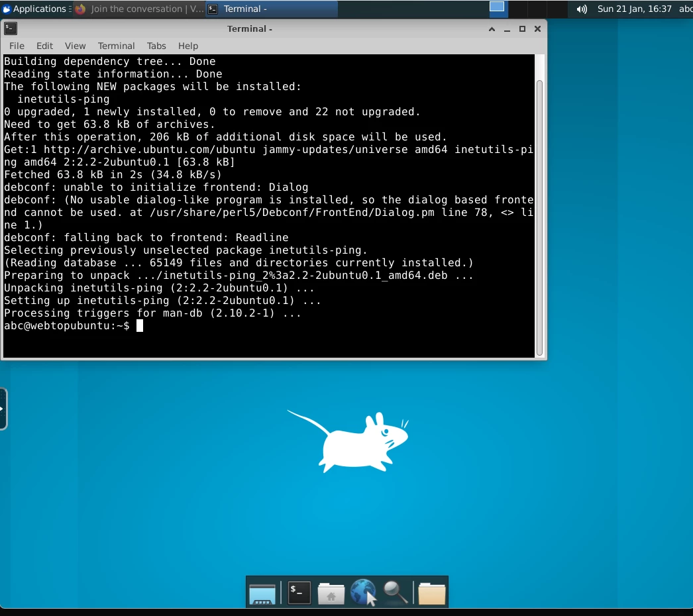693x616 pixels.
Task: Open the Tabs menu in Terminal
Action: coord(156,46)
